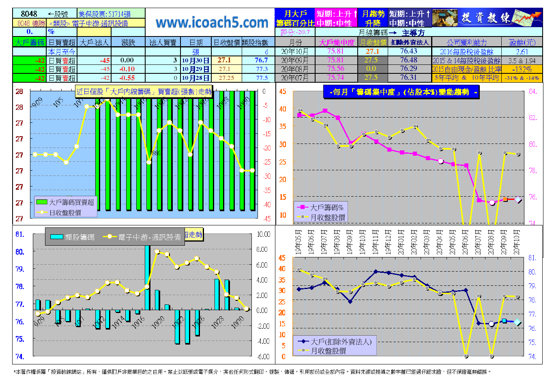Click the cyan 類股籌碼 legend marker
The width and height of the screenshot is (554, 392).
pyautogui.click(x=56, y=237)
